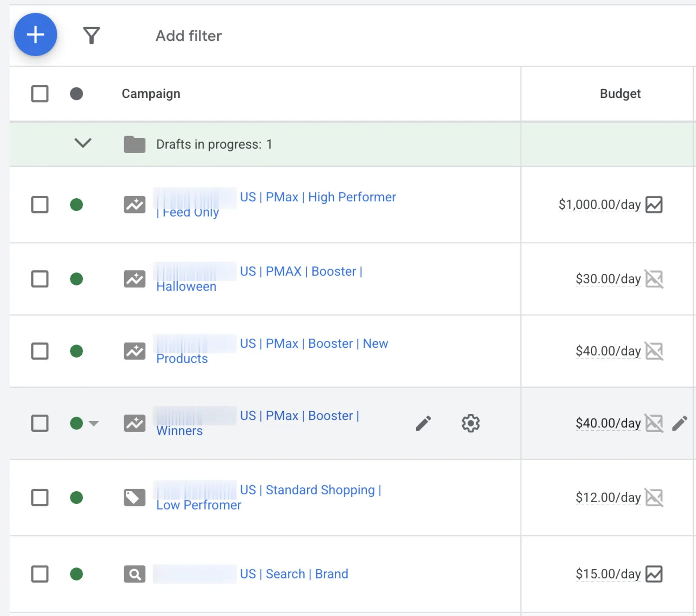Viewport: 696px width, 616px height.
Task: Click the PMax type icon for Halloween campaign
Action: (134, 279)
